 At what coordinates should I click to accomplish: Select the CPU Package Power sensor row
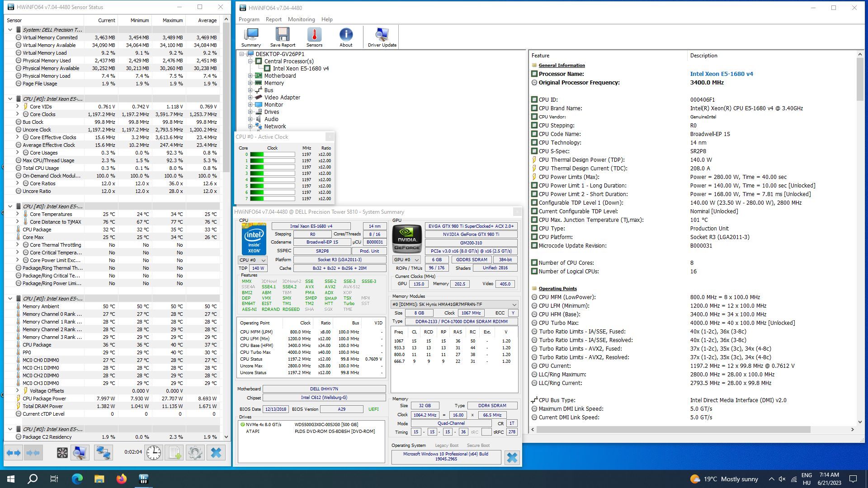(x=112, y=399)
